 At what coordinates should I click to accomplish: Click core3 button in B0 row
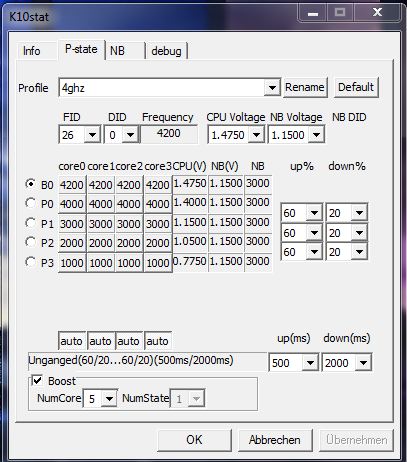tap(158, 184)
